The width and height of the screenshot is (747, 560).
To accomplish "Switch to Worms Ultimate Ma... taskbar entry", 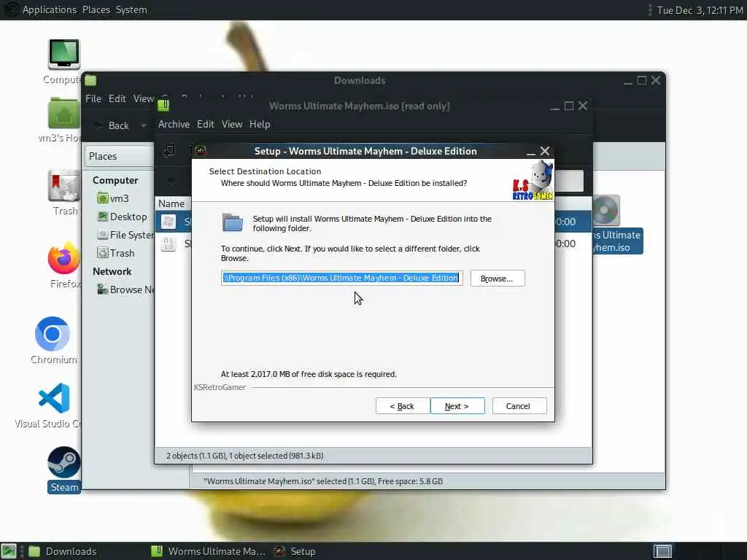I will point(208,551).
